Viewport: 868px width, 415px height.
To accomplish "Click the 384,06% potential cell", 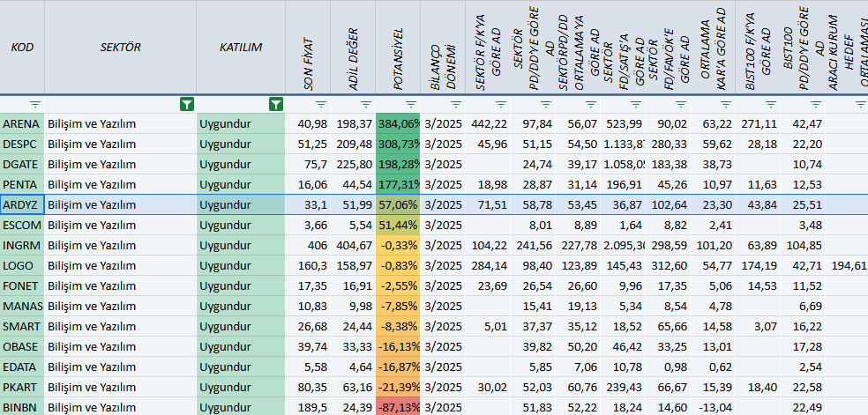I will [398, 123].
